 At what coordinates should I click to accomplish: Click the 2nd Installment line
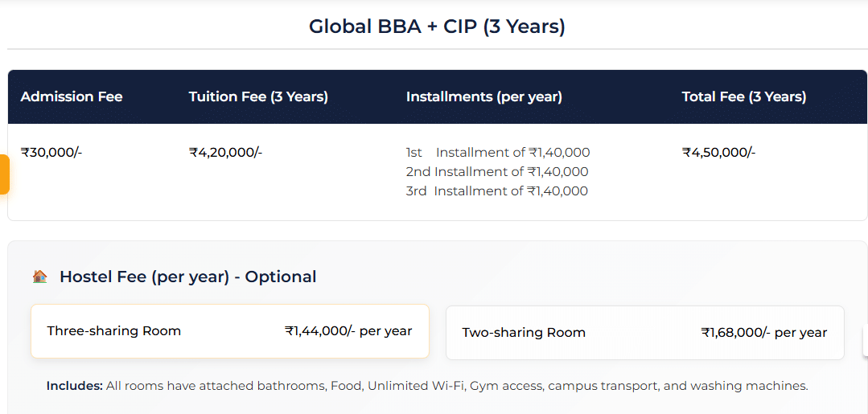pyautogui.click(x=497, y=171)
